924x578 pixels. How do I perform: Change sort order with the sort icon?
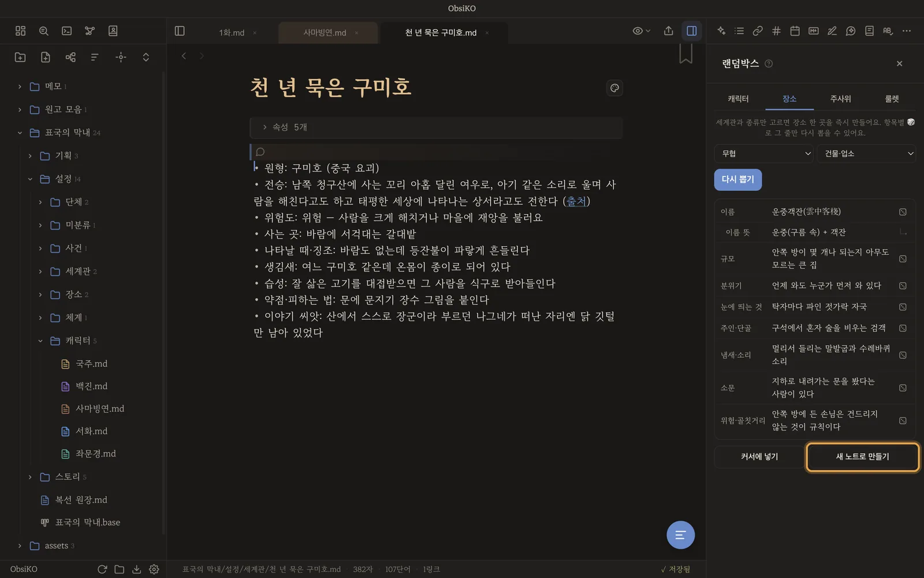[95, 57]
